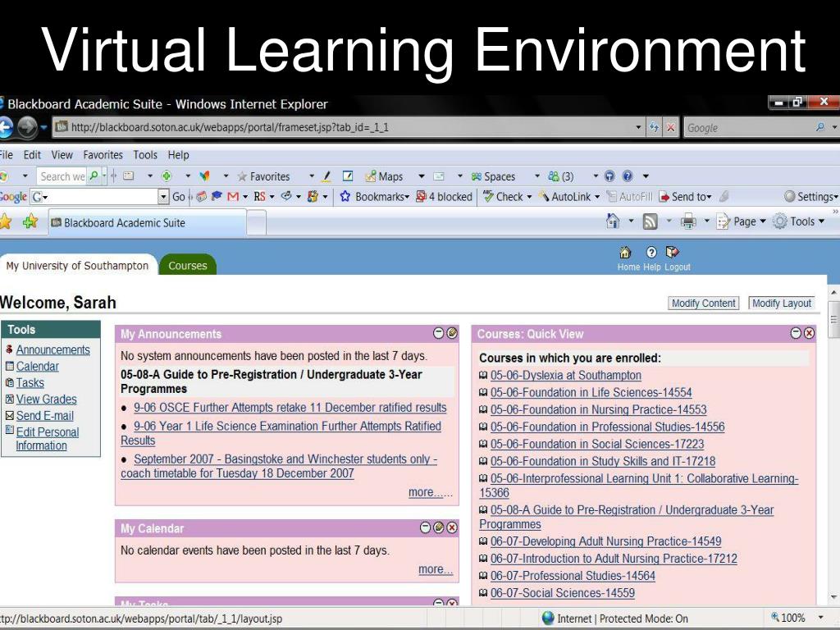This screenshot has height=630, width=840.
Task: Click the browser Home icon in command bar
Action: point(613,221)
